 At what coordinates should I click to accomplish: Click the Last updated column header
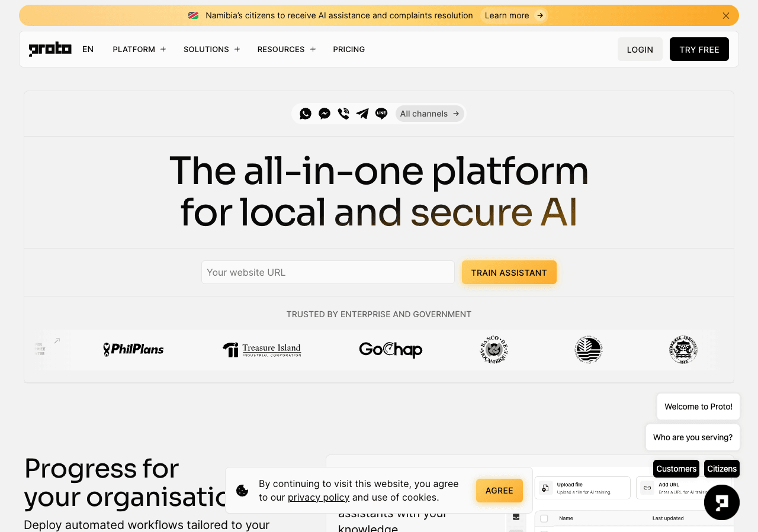click(x=668, y=518)
